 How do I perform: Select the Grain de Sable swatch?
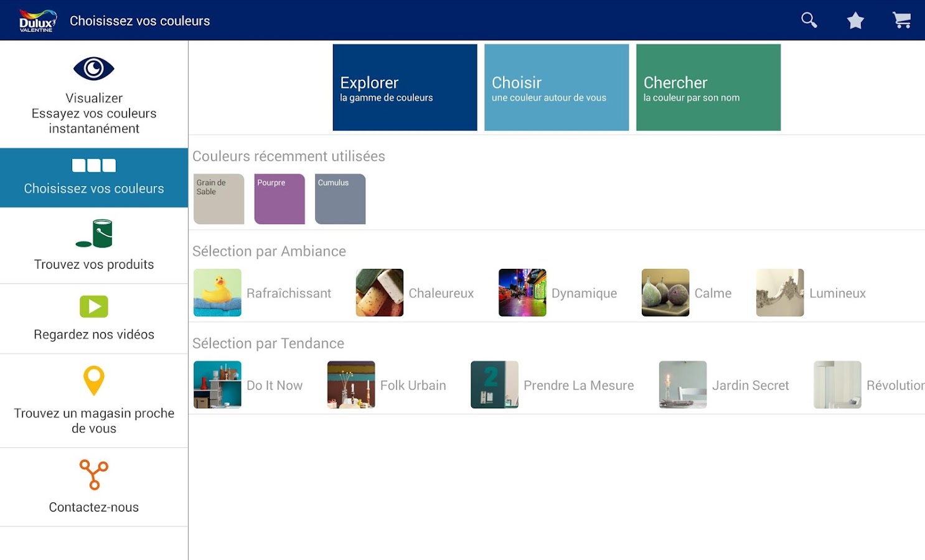click(218, 199)
